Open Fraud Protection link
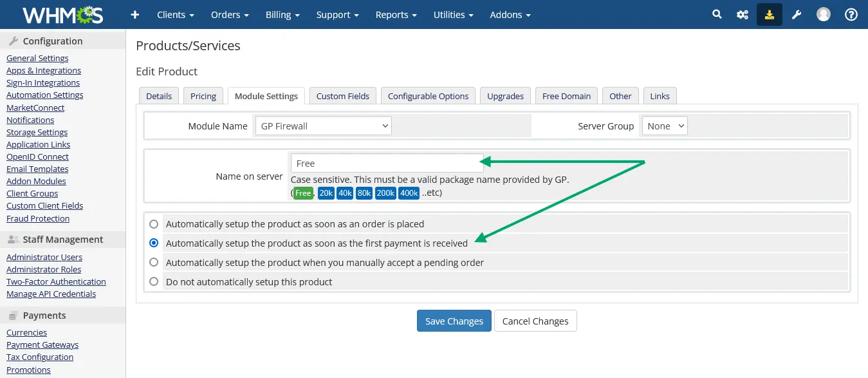The width and height of the screenshot is (868, 378). click(38, 218)
